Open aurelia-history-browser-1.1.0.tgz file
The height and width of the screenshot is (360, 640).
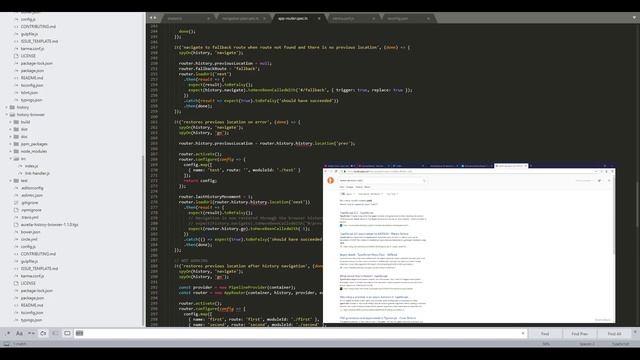click(x=49, y=225)
